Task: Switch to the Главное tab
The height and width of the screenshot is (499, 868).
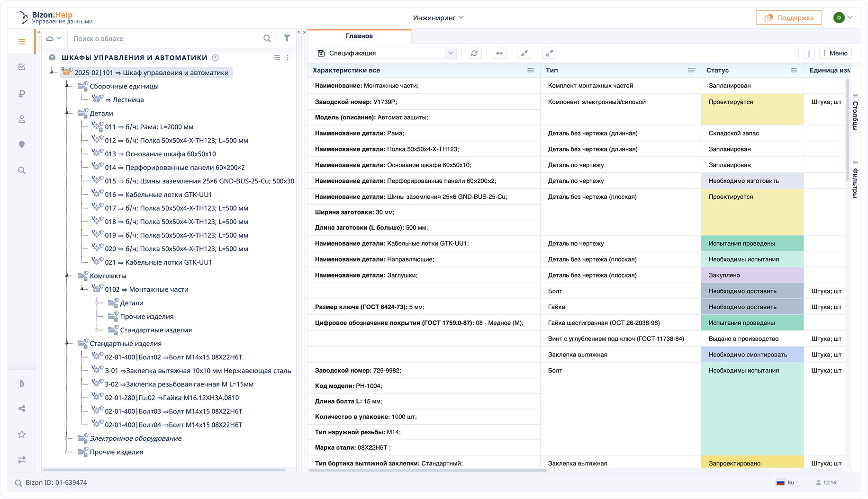Action: (x=359, y=36)
